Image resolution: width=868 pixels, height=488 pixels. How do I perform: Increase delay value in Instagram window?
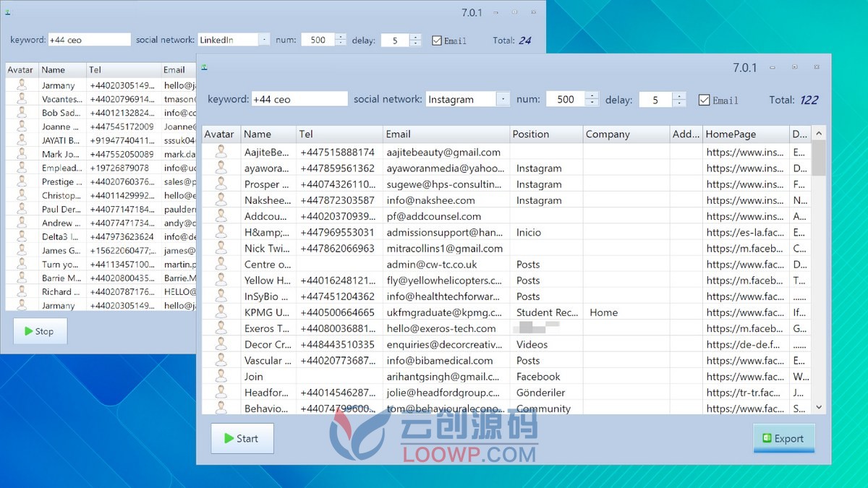(679, 95)
